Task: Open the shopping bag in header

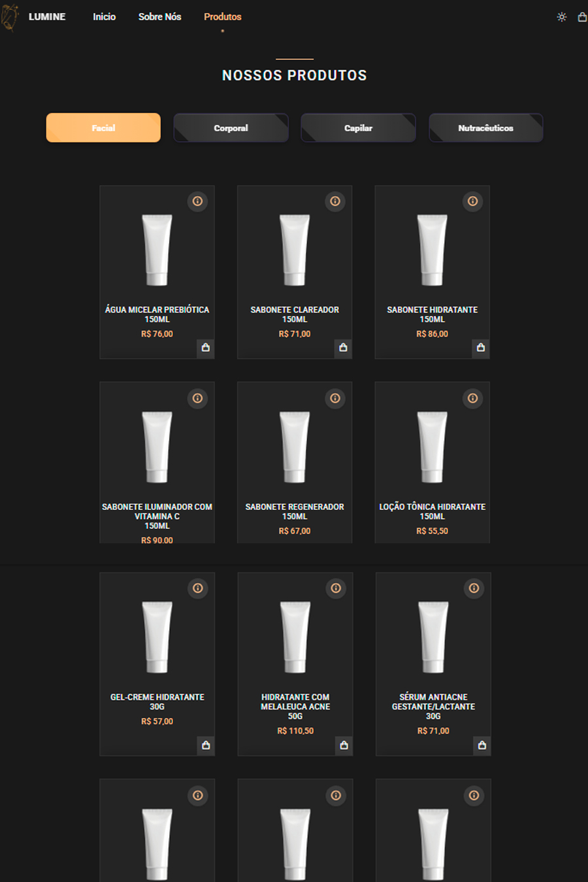Action: coord(582,17)
